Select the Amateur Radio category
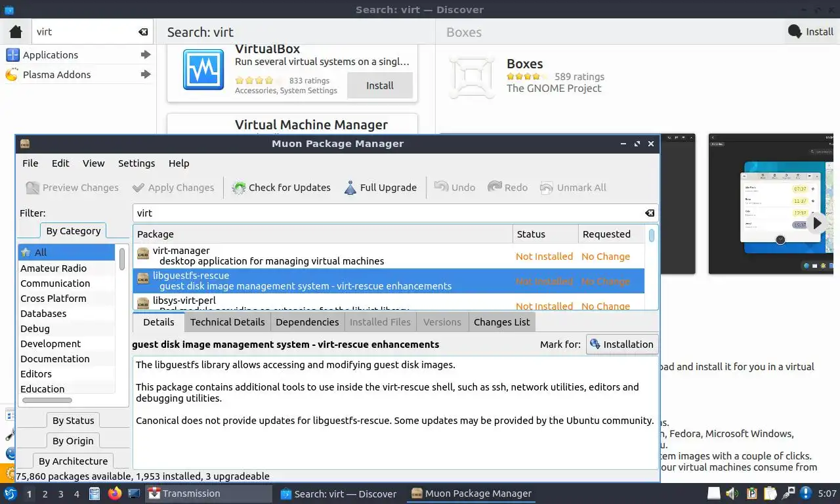840x504 pixels. point(66,268)
